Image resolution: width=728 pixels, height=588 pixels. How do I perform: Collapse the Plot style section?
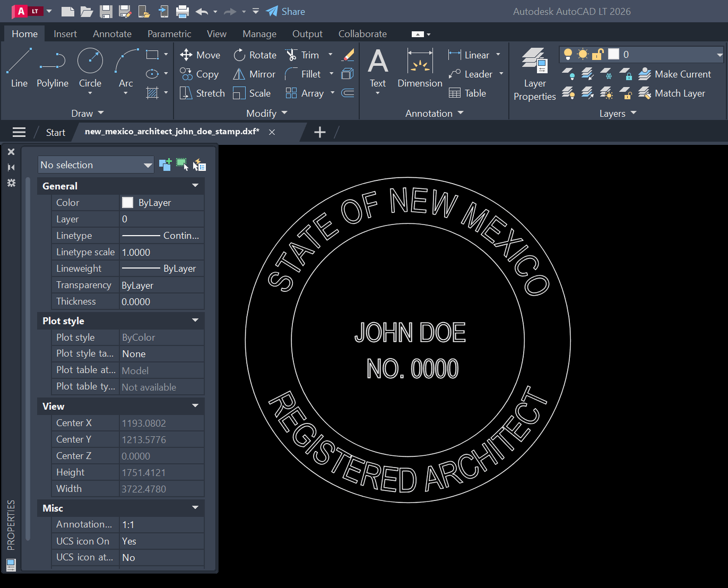pyautogui.click(x=195, y=321)
